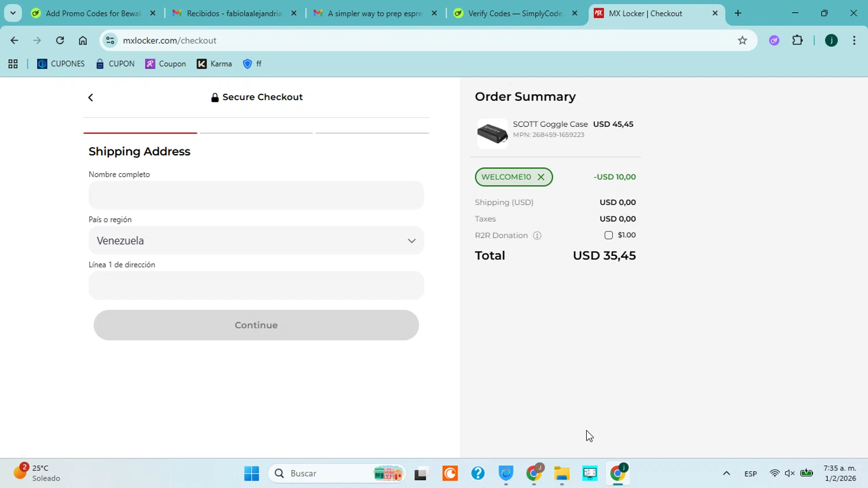
Task: Open the Coupon bookmark
Action: (x=166, y=64)
